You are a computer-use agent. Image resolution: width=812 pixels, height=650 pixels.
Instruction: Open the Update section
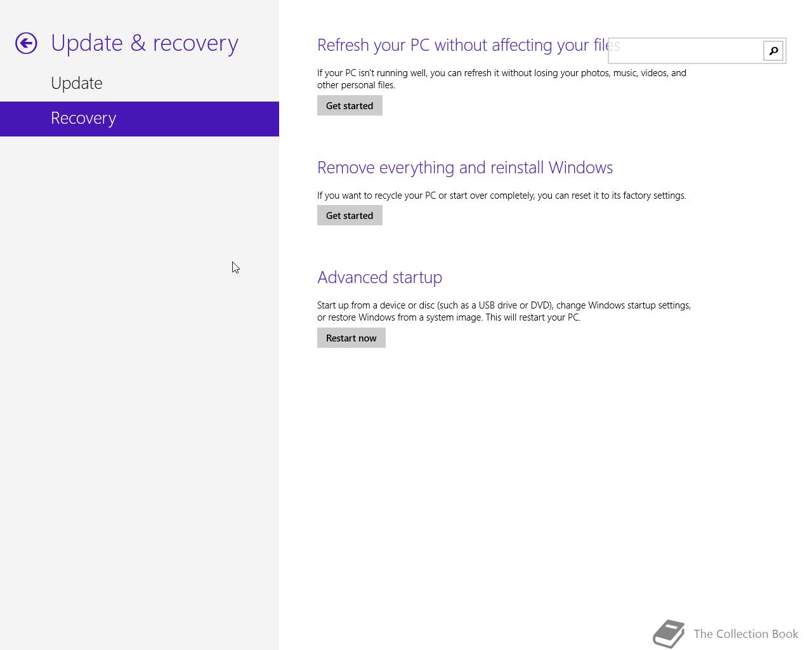pos(140,83)
